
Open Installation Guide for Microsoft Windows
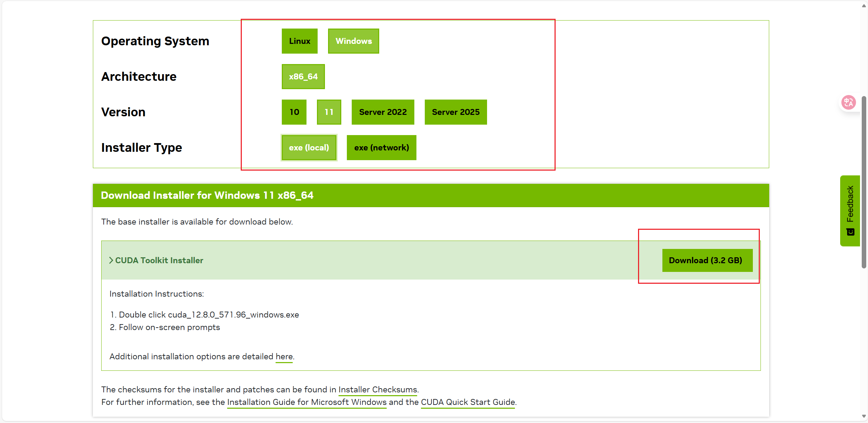coord(307,402)
